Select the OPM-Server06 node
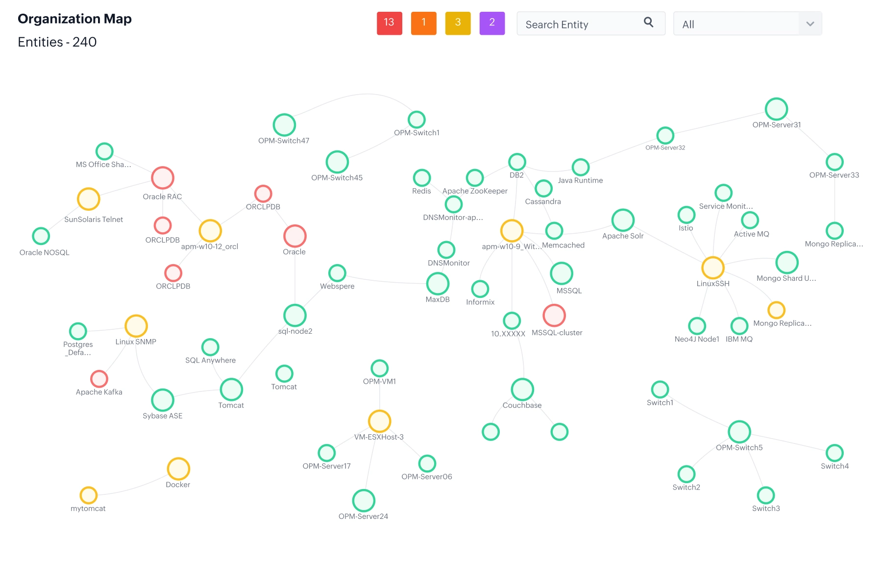Viewport: 882px width, 588px height. (x=427, y=464)
